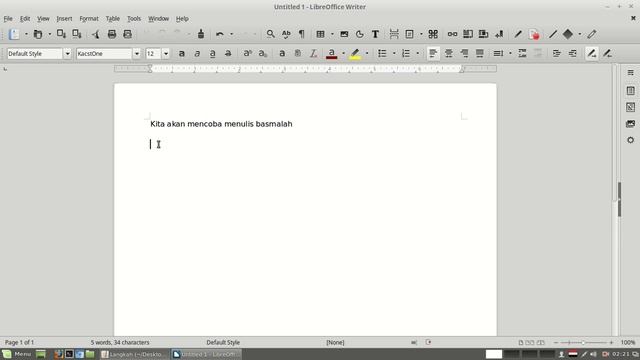Apply the red font color
640x360 pixels.
[x=332, y=53]
